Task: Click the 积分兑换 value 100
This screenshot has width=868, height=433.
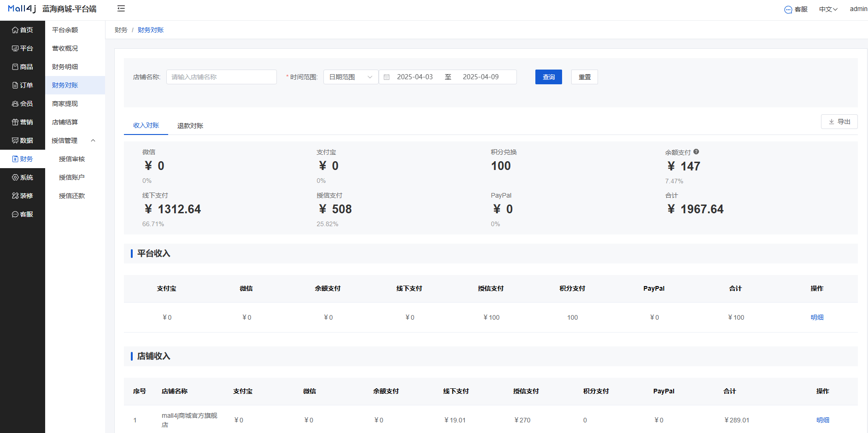Action: click(x=501, y=166)
